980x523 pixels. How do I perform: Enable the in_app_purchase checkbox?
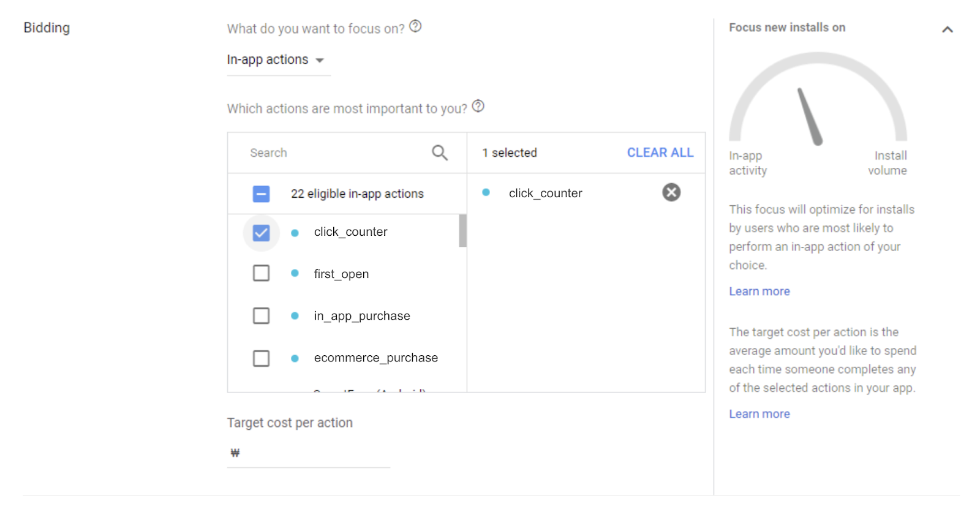pyautogui.click(x=261, y=316)
